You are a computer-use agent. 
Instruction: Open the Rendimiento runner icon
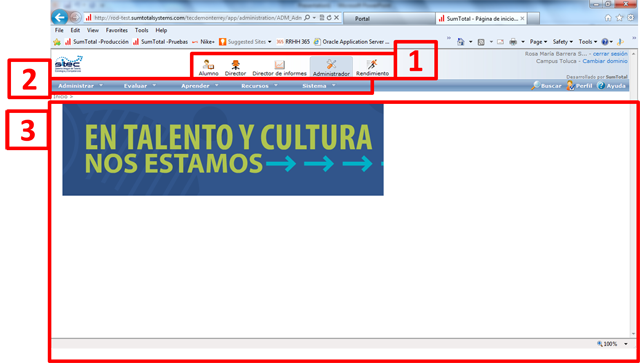[x=372, y=64]
